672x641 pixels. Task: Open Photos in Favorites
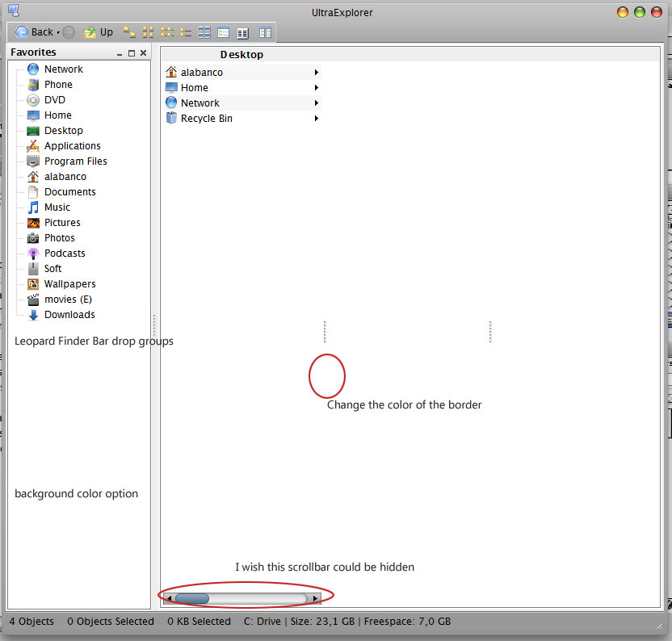[x=59, y=238]
